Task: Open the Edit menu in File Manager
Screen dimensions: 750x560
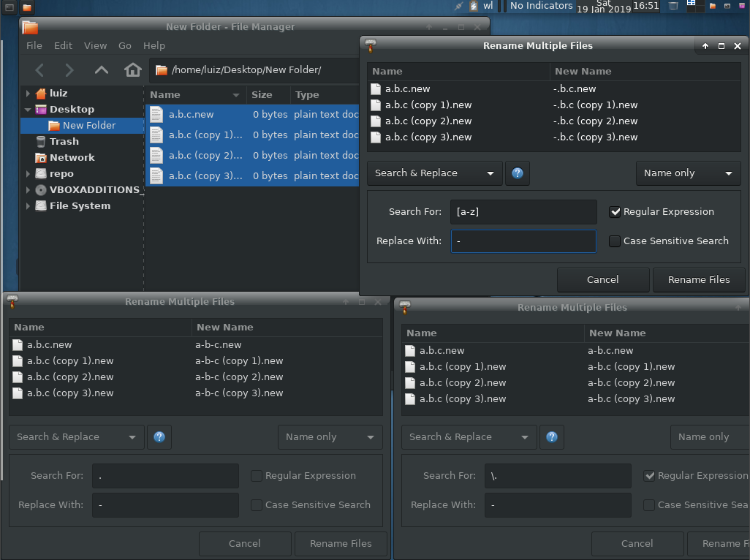Action: (x=63, y=45)
